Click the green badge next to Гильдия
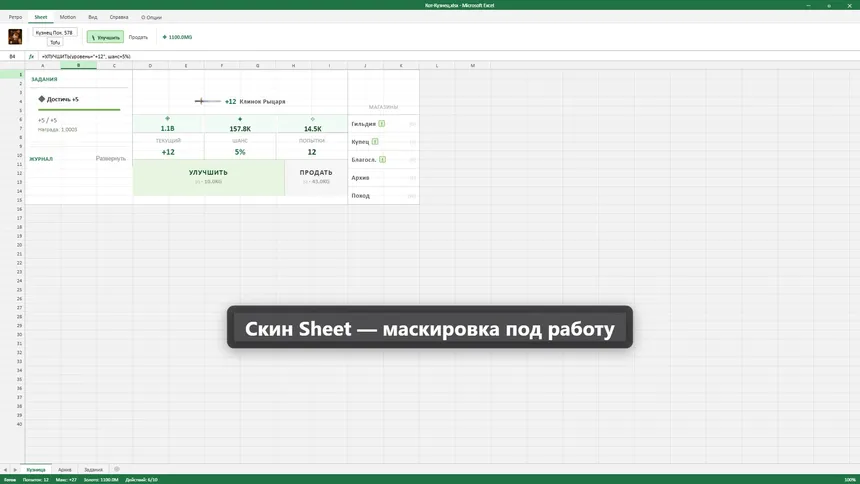Viewport: 860px width, 484px height. pos(382,124)
